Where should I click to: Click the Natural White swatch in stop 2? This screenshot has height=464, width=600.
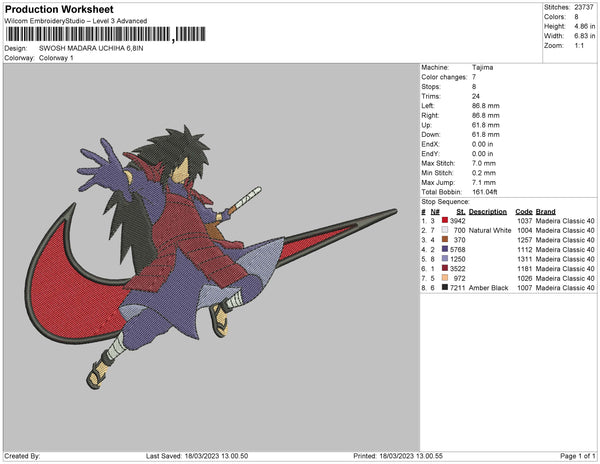[x=445, y=230]
